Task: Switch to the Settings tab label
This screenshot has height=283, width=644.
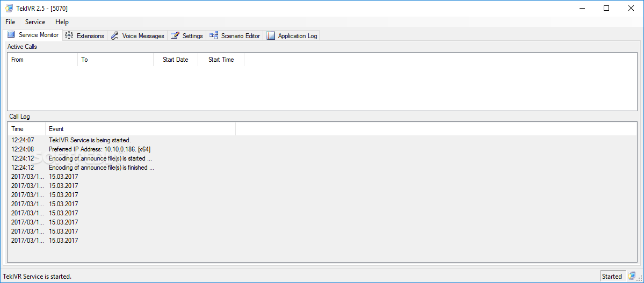Action: (193, 36)
